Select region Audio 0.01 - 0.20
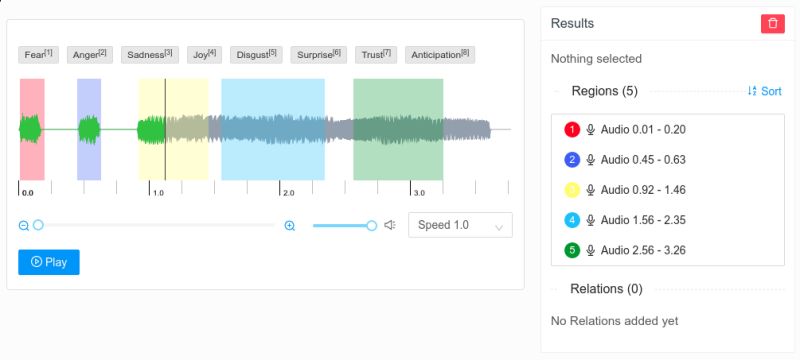The height and width of the screenshot is (360, 800). [x=668, y=130]
